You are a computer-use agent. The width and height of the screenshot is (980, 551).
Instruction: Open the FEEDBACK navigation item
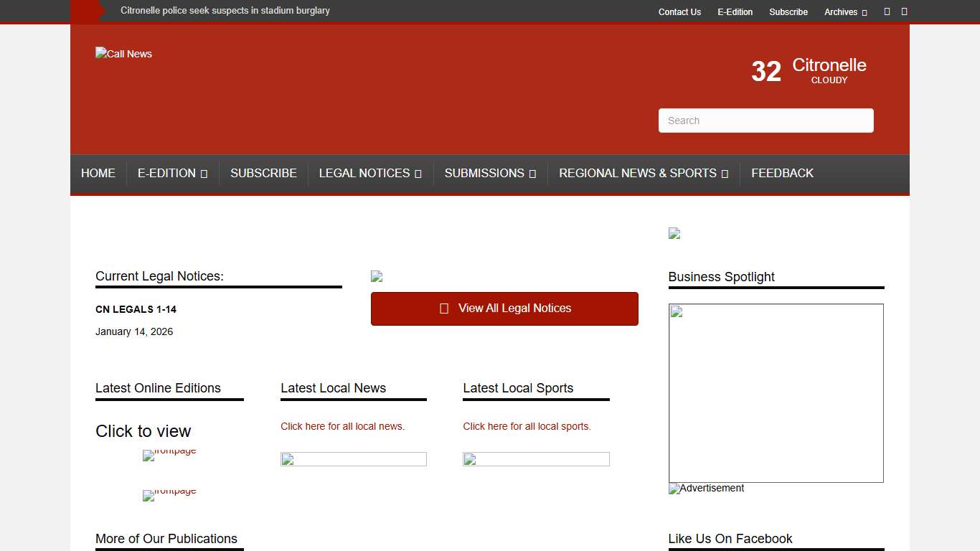pos(782,173)
